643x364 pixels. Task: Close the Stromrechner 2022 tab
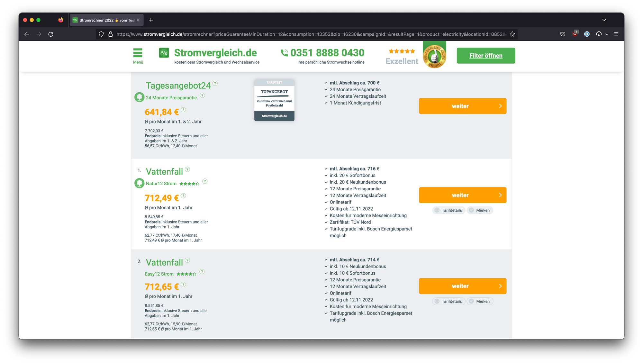point(138,20)
